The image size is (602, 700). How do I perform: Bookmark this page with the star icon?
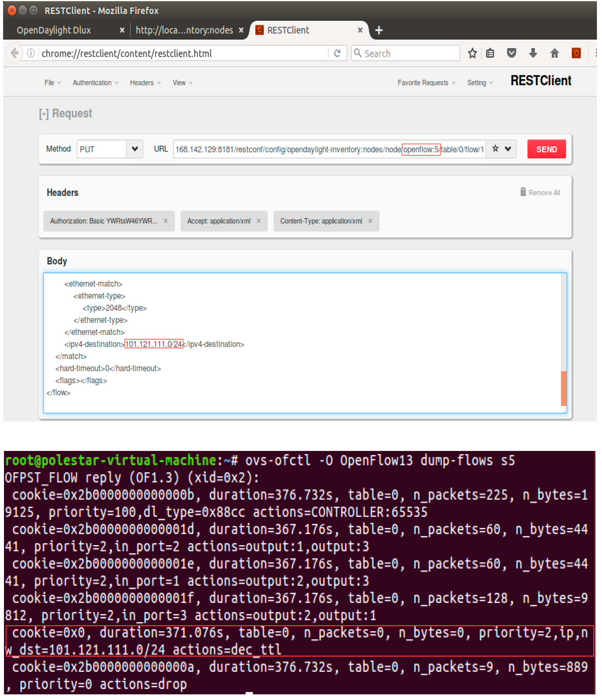472,53
